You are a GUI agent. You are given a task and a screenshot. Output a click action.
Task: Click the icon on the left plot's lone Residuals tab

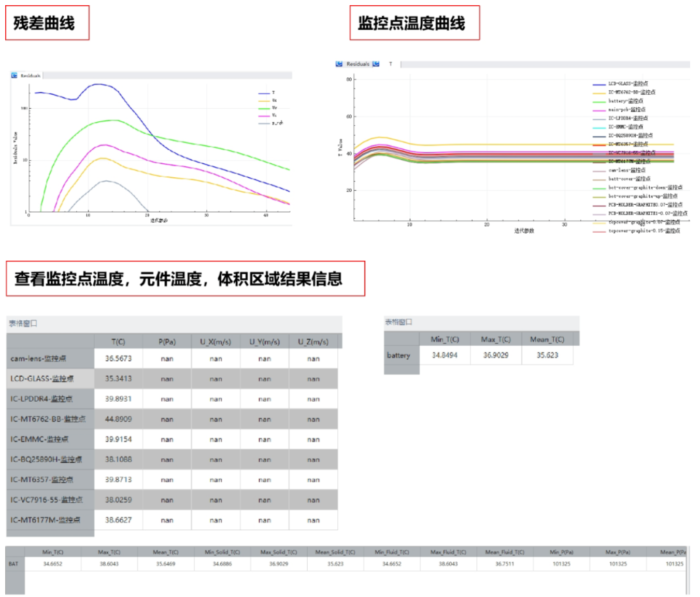(15, 76)
